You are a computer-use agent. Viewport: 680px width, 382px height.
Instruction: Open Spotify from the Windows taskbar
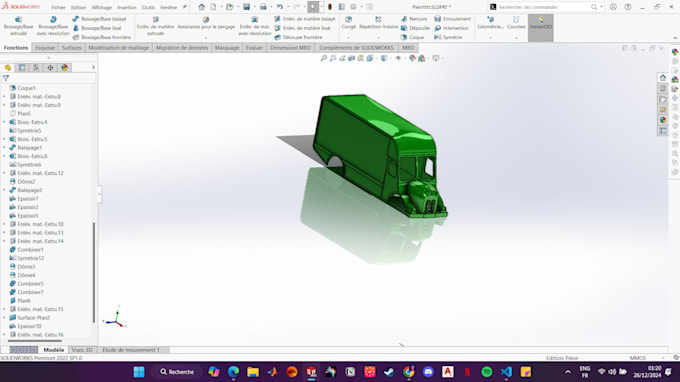tap(487, 372)
